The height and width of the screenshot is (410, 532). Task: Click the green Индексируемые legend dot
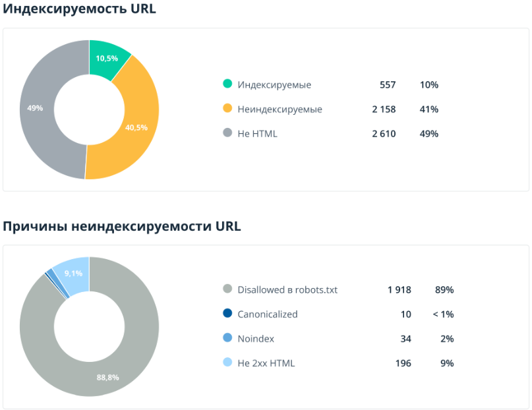coord(227,84)
